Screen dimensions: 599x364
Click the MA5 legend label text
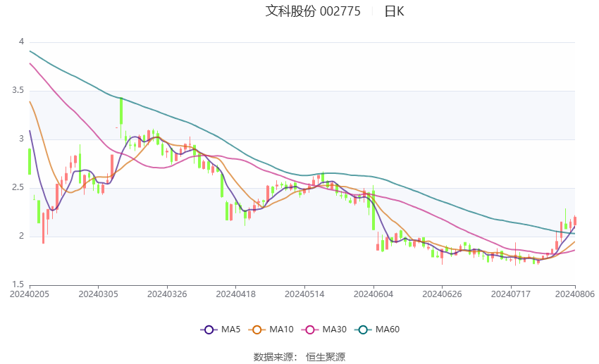(230, 330)
